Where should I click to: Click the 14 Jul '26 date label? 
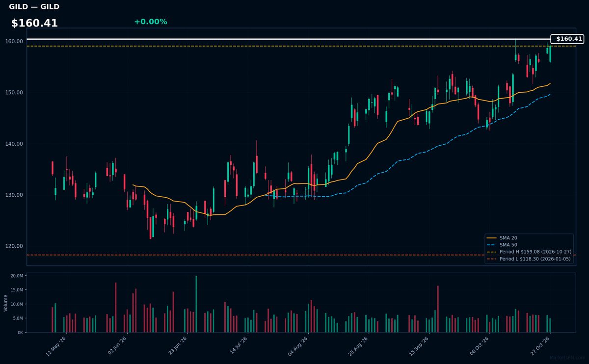click(x=239, y=346)
